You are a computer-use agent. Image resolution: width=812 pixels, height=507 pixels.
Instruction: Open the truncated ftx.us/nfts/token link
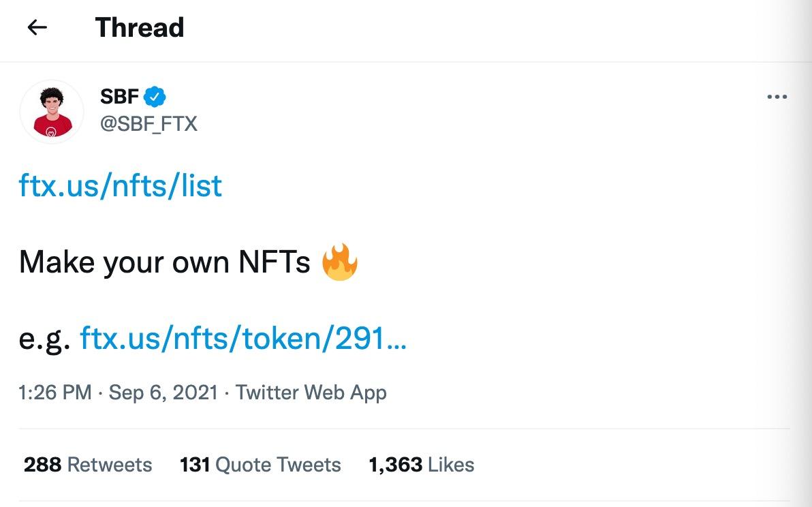point(243,339)
